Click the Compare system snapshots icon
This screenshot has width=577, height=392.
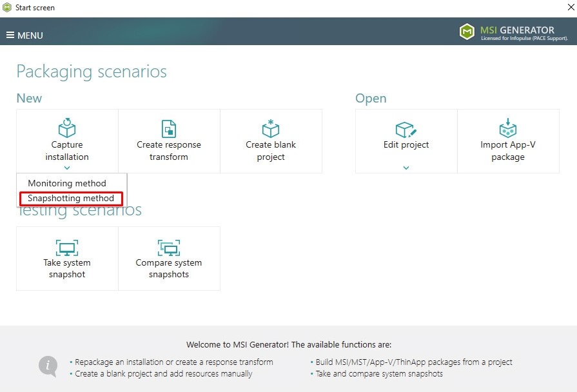(x=169, y=248)
